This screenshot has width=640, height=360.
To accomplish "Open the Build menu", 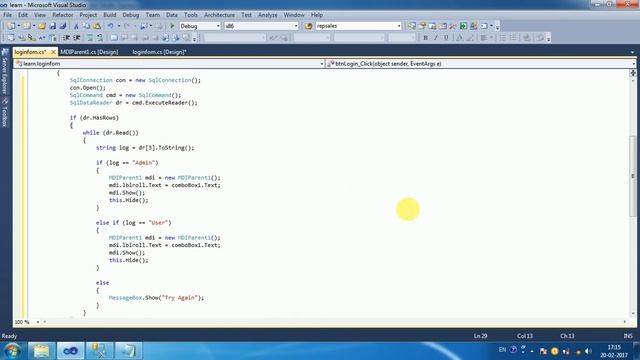I will pos(109,15).
